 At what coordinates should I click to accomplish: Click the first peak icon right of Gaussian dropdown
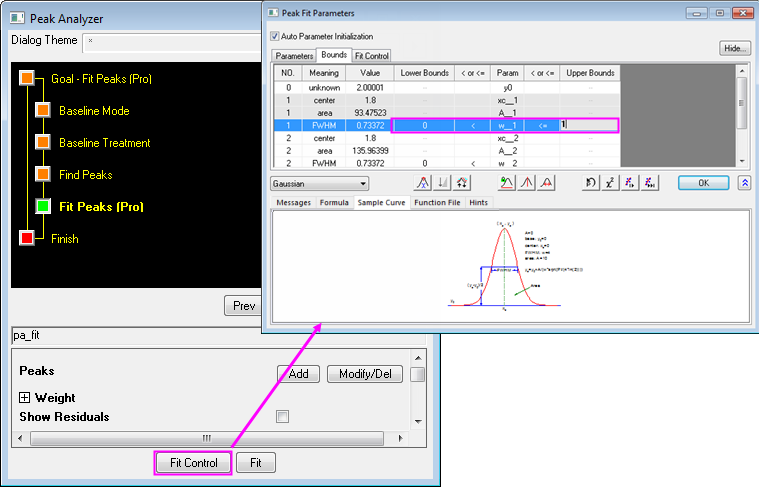[422, 183]
